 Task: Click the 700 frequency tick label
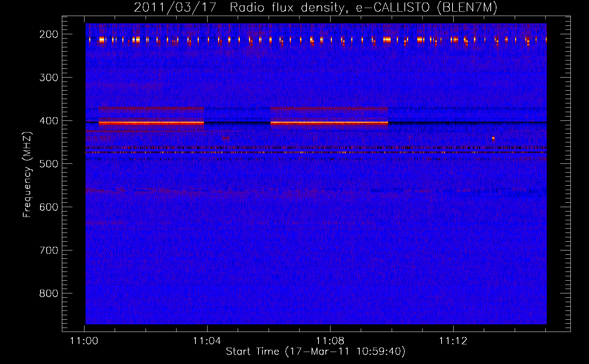(x=49, y=250)
